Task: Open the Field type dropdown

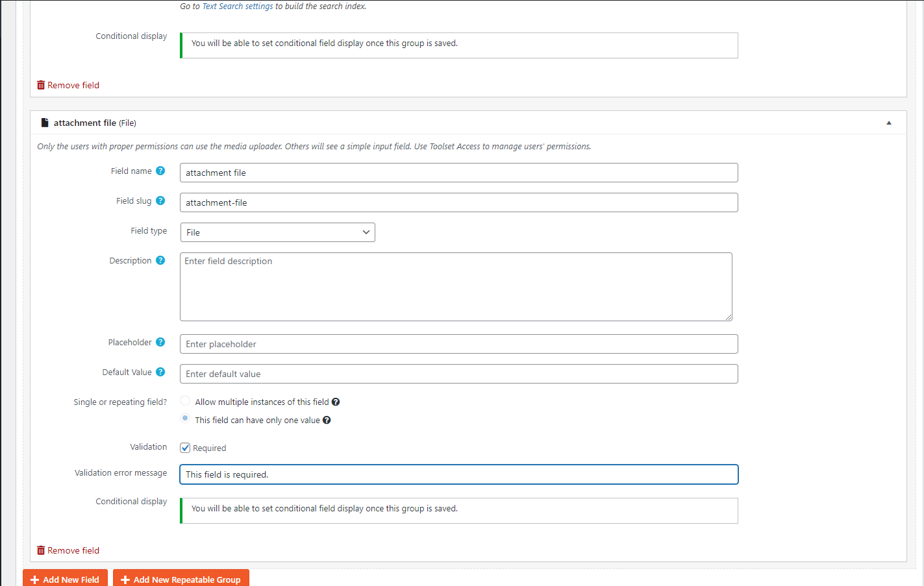Action: click(277, 232)
